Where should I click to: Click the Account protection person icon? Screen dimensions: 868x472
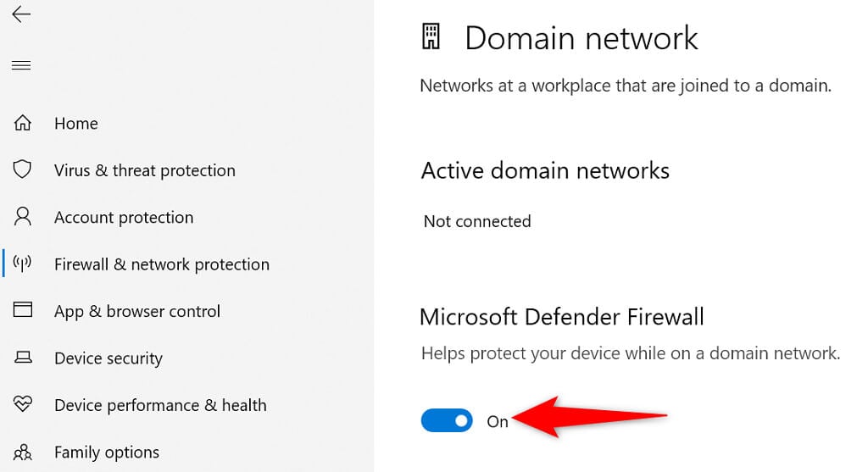[x=22, y=218]
